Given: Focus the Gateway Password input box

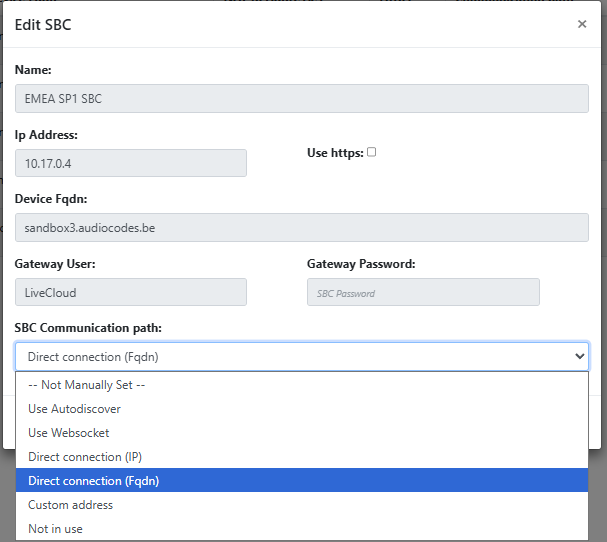Looking at the screenshot, I should pyautogui.click(x=423, y=292).
